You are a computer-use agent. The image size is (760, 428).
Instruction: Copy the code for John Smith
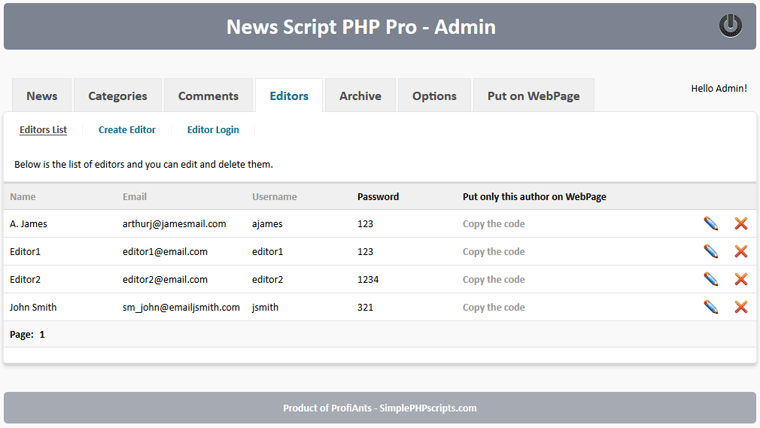pos(493,307)
